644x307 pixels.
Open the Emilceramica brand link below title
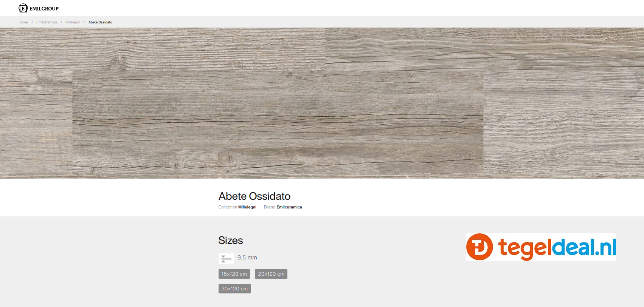click(x=289, y=207)
